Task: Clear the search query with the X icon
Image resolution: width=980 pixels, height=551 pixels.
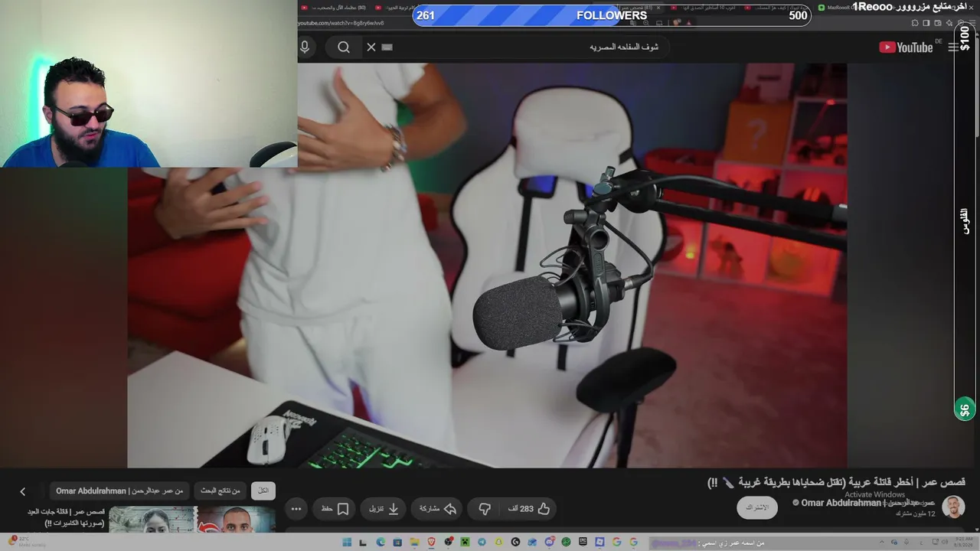Action: [371, 47]
